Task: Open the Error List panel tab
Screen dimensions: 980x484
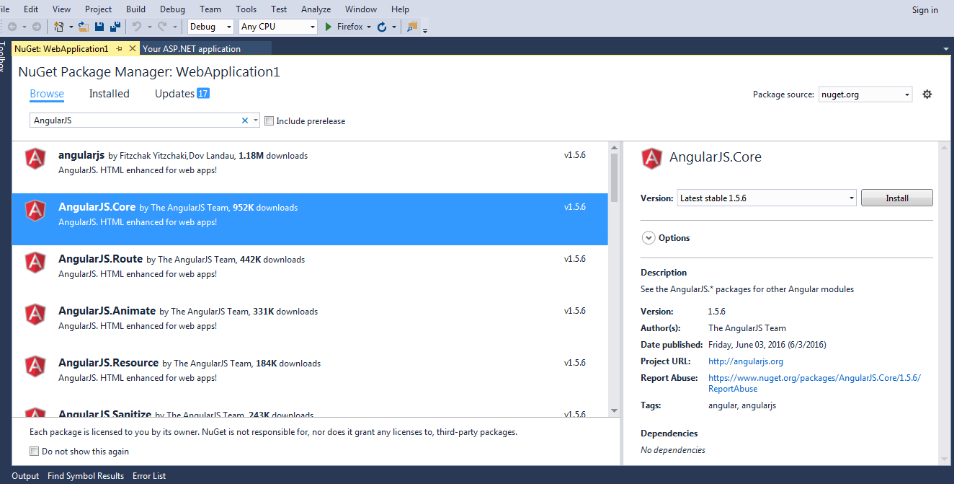Action: pyautogui.click(x=149, y=476)
